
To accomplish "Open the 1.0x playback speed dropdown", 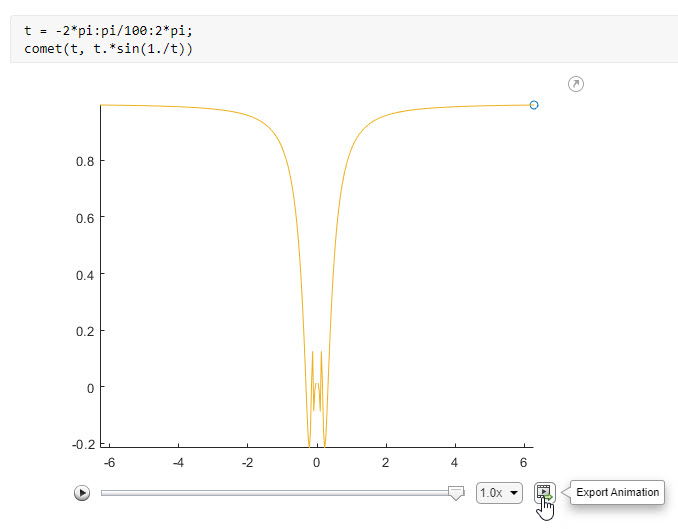I will click(499, 493).
